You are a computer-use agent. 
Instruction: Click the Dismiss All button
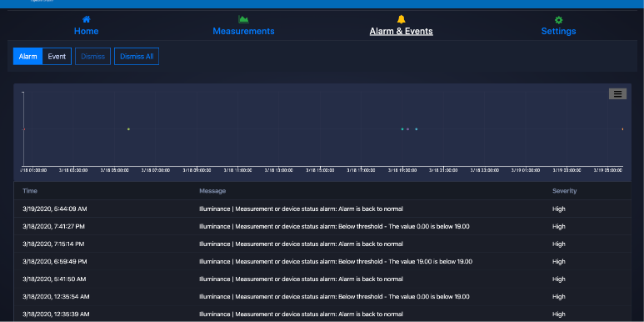click(137, 57)
